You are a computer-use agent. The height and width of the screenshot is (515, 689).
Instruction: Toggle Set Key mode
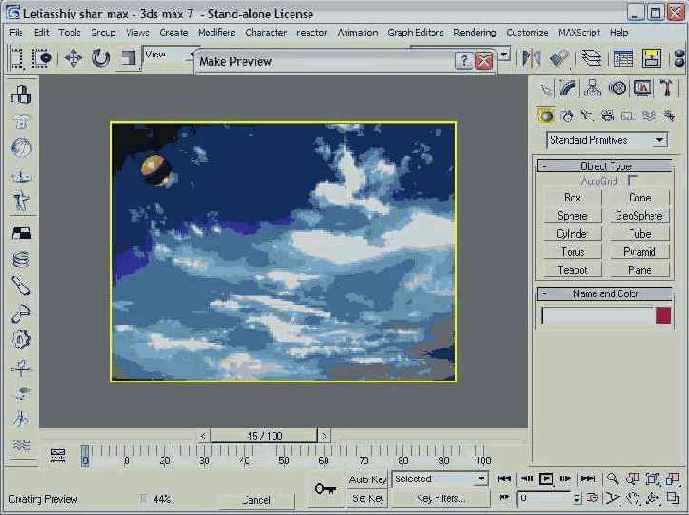click(x=367, y=498)
